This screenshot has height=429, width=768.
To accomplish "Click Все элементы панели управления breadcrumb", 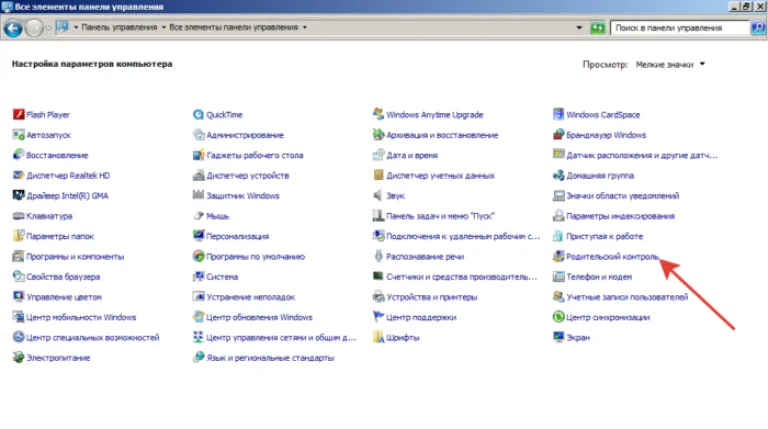I will pos(234,27).
